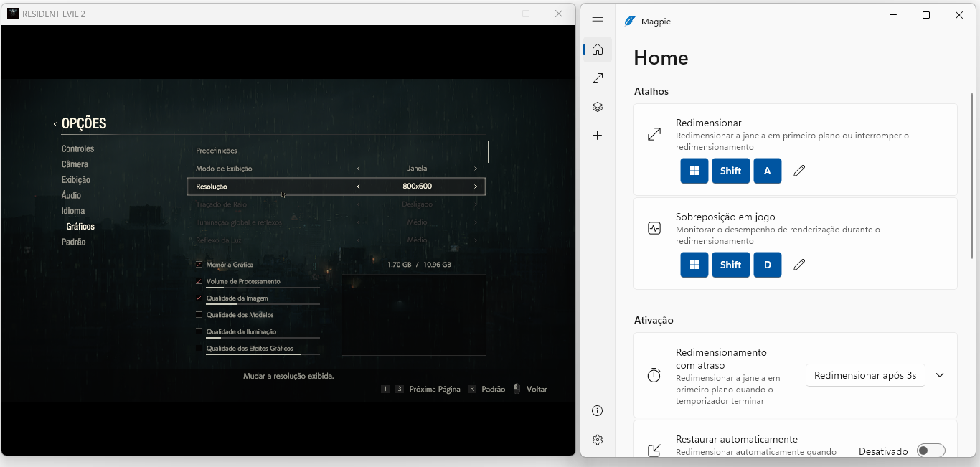Expand the Redimensionamento com atraso section
The height and width of the screenshot is (467, 980).
click(940, 375)
